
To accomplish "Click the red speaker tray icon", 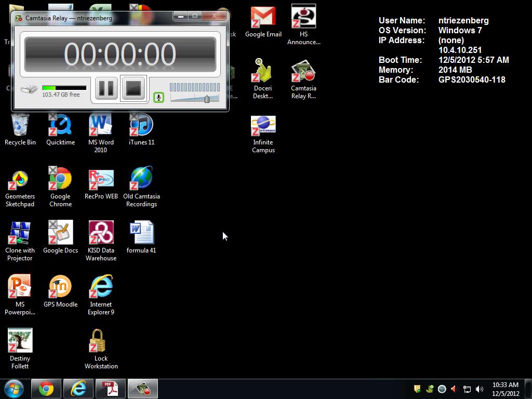I will coord(454,389).
